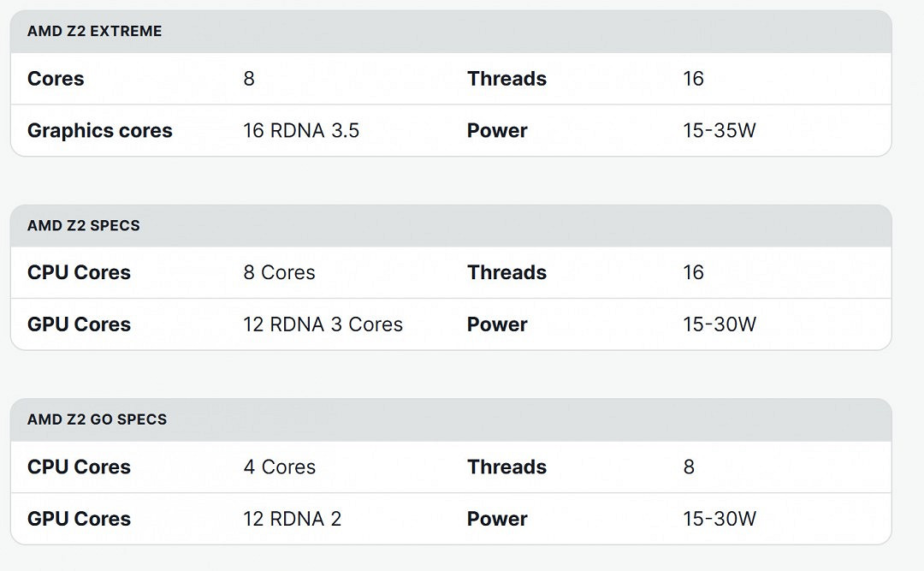Image resolution: width=924 pixels, height=571 pixels.
Task: Click CPU Cores label in Z2 GO table
Action: pyautogui.click(x=79, y=467)
